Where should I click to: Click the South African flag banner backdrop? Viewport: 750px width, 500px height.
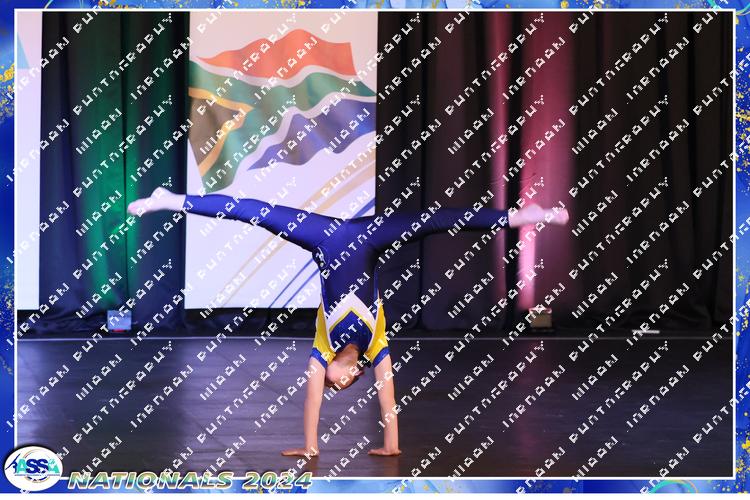click(281, 160)
